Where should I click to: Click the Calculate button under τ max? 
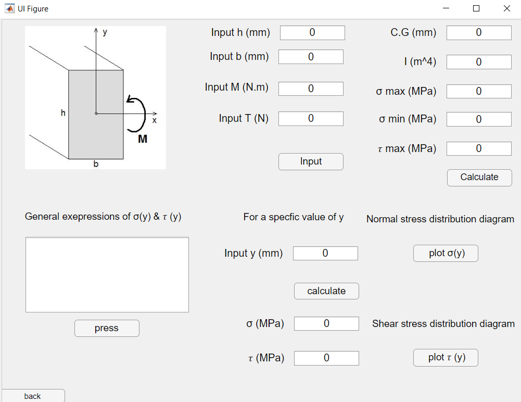coord(479,177)
